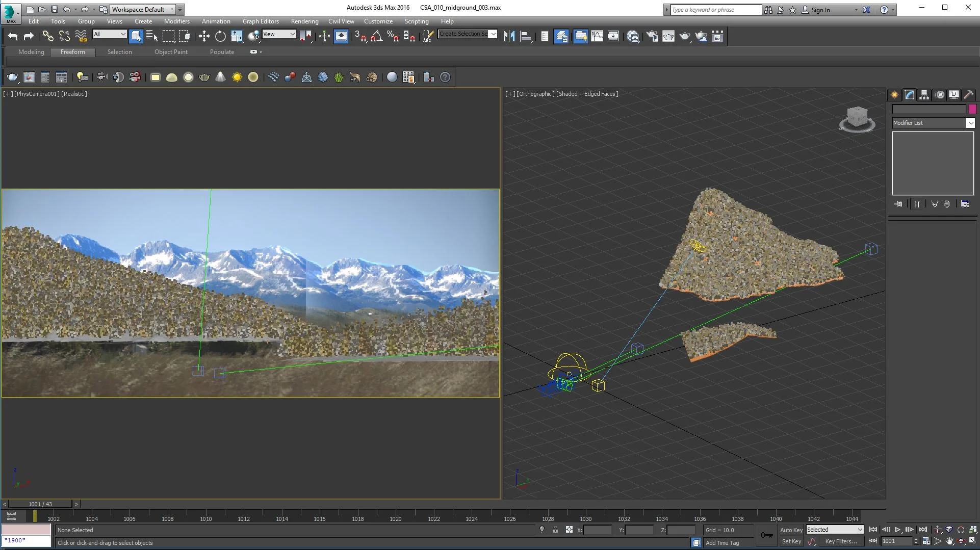Switch to the Hierarchy command panel
Image resolution: width=980 pixels, height=550 pixels.
coord(924,95)
